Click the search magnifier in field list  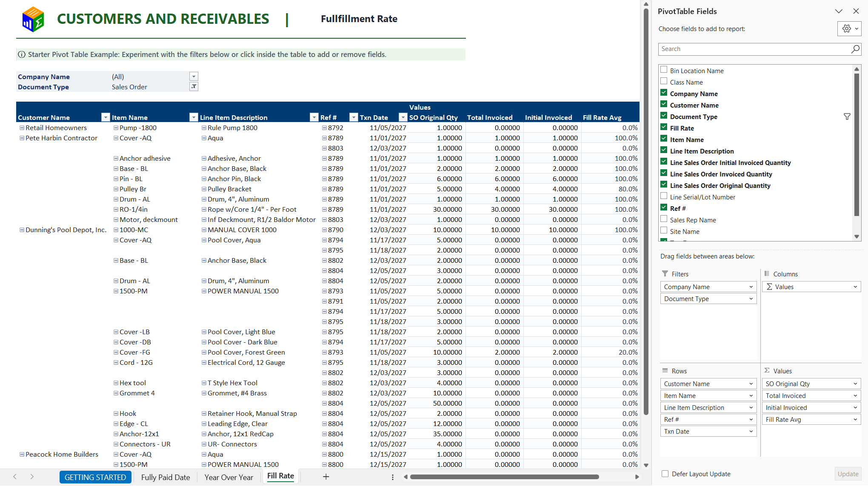855,49
